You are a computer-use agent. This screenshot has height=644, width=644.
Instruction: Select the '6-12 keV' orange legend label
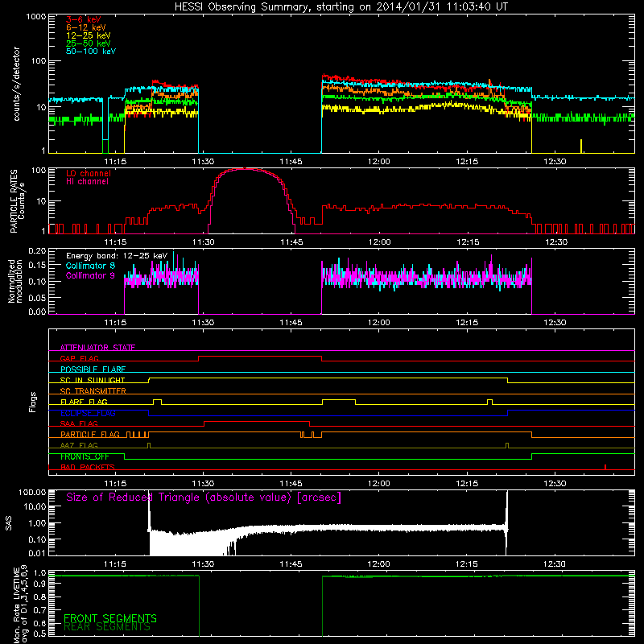coord(86,27)
